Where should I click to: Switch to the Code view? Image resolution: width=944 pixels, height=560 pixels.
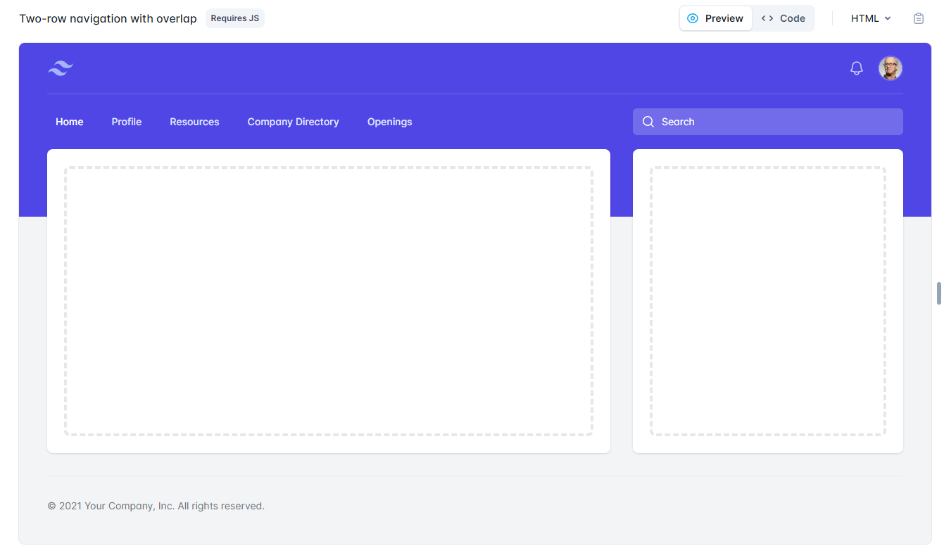click(783, 18)
